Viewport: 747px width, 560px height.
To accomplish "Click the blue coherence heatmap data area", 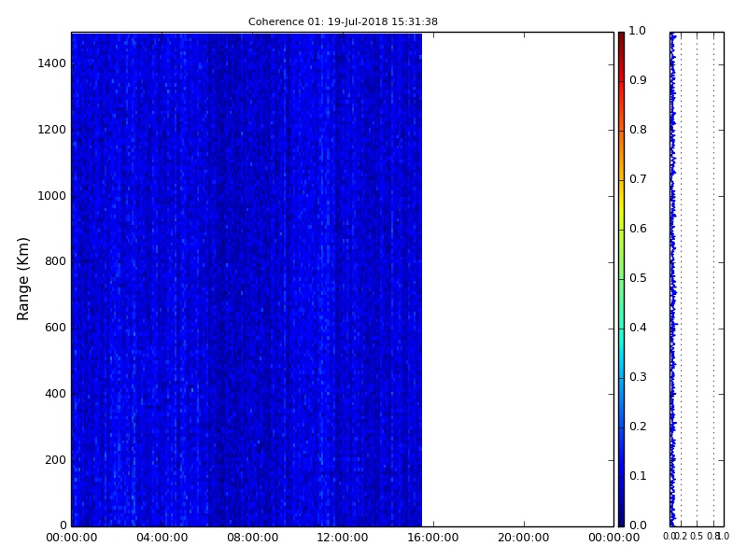I will point(247,279).
